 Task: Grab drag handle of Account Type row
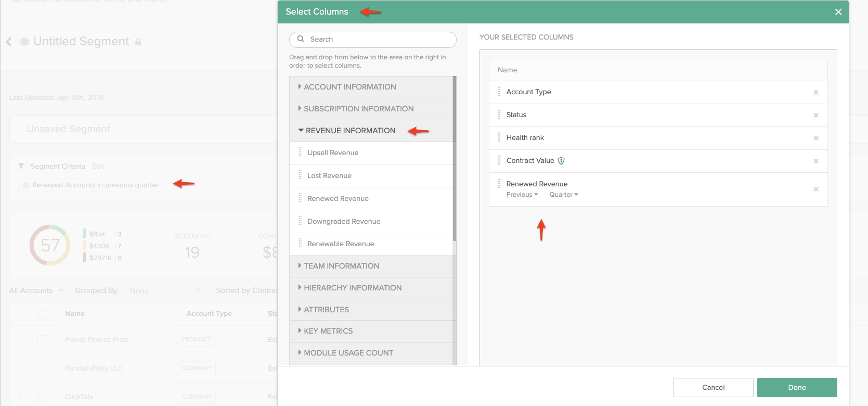(x=499, y=92)
